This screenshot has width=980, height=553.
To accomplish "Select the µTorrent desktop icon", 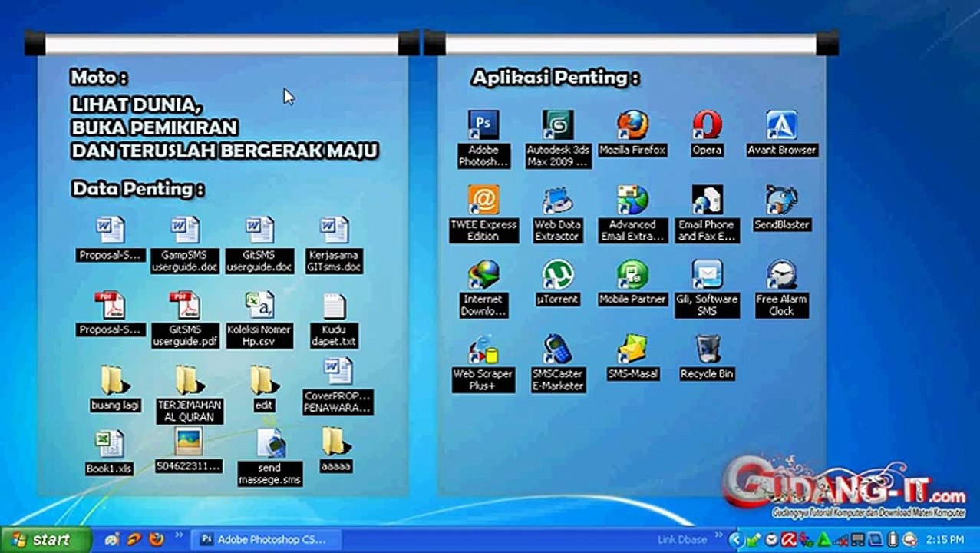I will (x=558, y=283).
